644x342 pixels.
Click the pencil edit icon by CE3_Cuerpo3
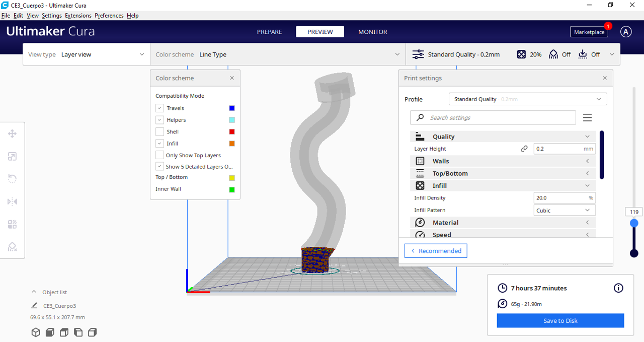[x=34, y=305]
